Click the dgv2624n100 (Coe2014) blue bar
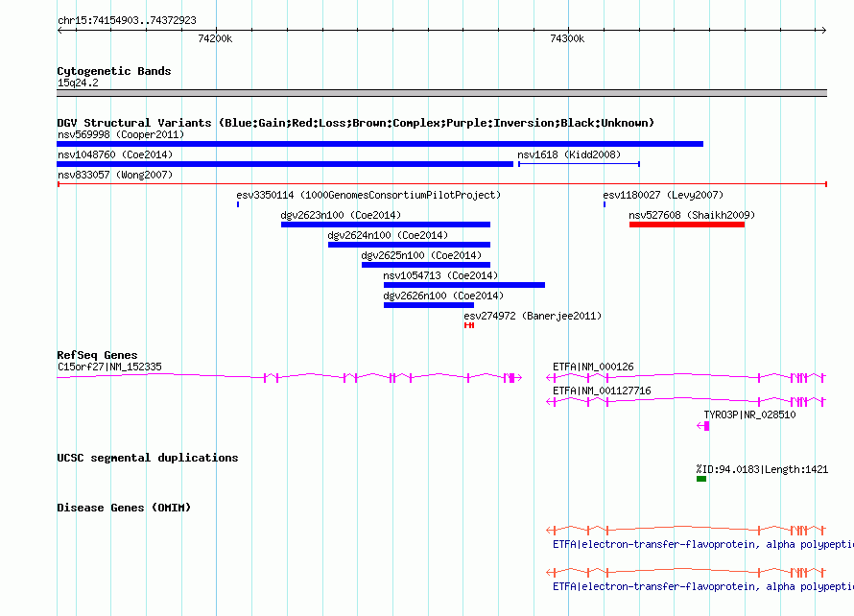The width and height of the screenshot is (854, 616). (x=409, y=245)
